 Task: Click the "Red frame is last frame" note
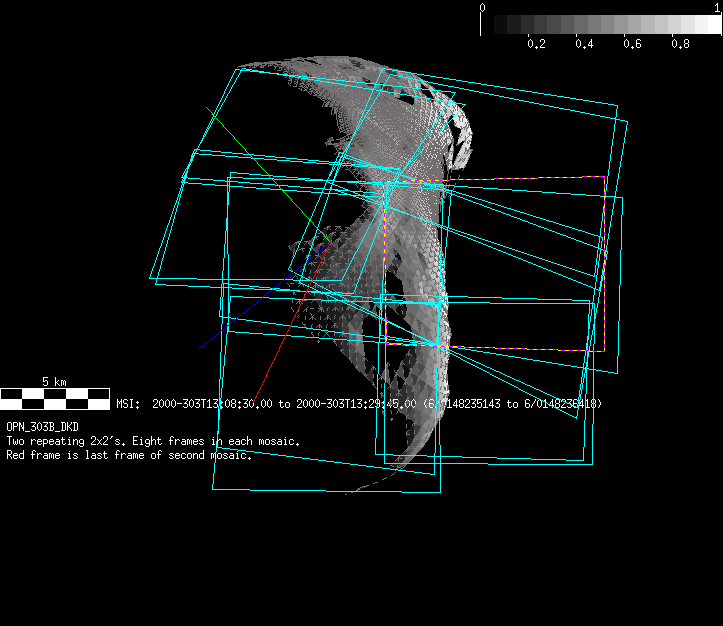(x=129, y=455)
